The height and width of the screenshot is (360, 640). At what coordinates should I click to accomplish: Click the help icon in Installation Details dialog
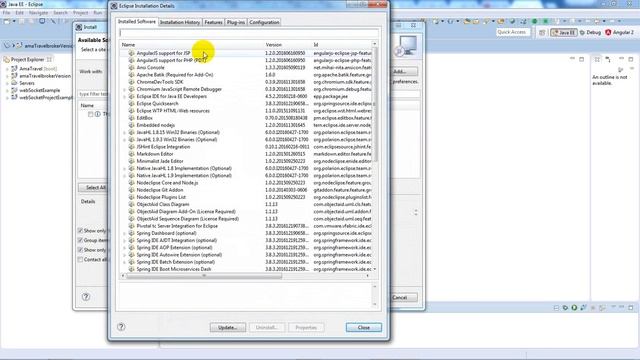click(121, 327)
